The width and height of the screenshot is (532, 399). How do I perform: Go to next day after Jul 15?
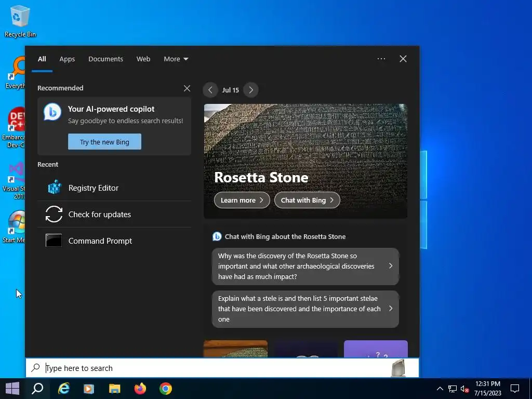pyautogui.click(x=251, y=90)
